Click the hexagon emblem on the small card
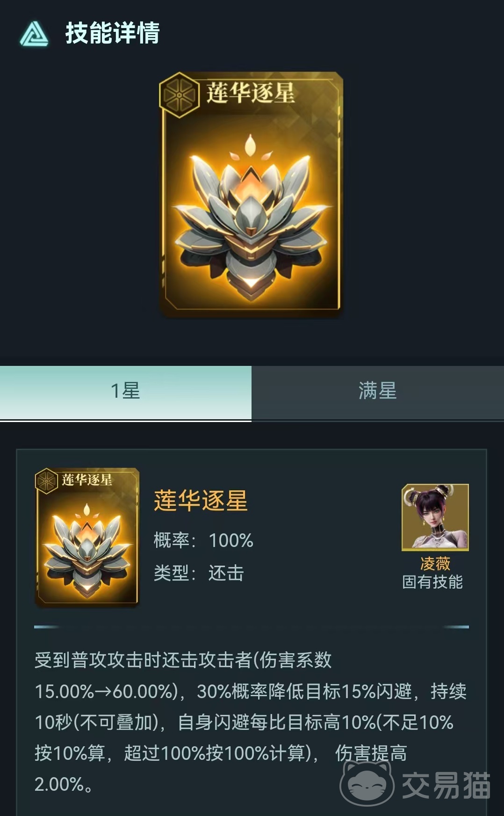This screenshot has width=504, height=816. (47, 481)
